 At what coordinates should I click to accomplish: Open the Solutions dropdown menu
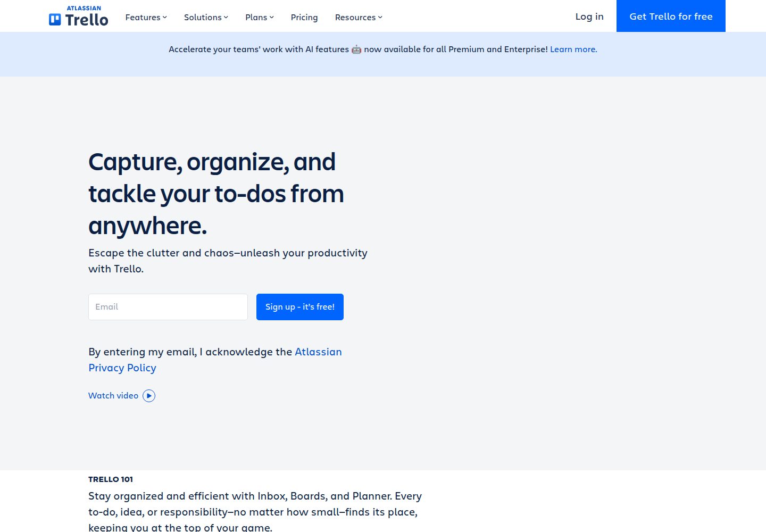click(x=206, y=17)
